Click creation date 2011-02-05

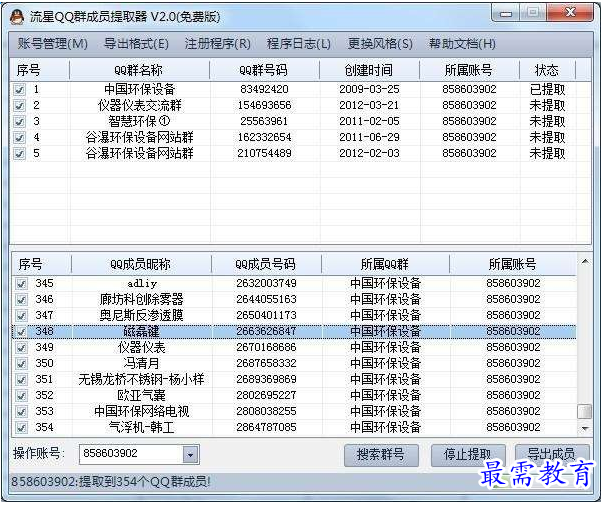click(369, 122)
